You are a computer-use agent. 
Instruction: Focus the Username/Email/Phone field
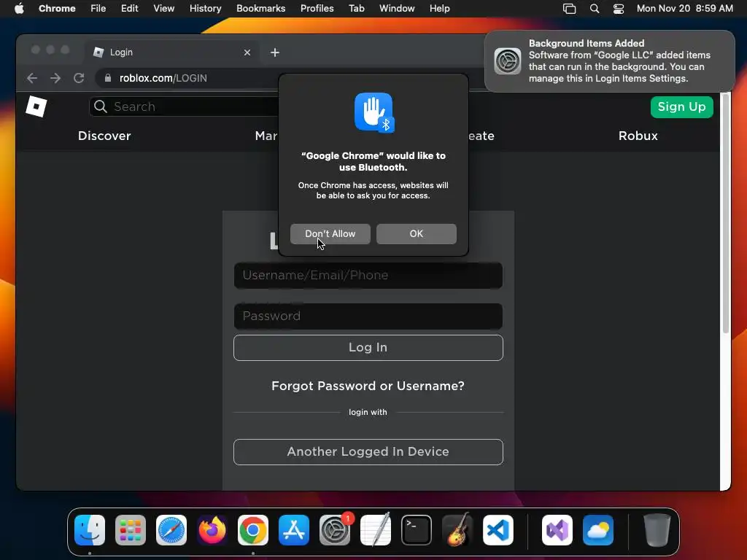tap(368, 275)
